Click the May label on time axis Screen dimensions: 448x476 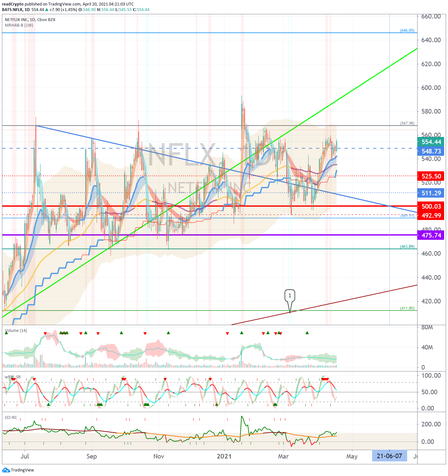352,457
